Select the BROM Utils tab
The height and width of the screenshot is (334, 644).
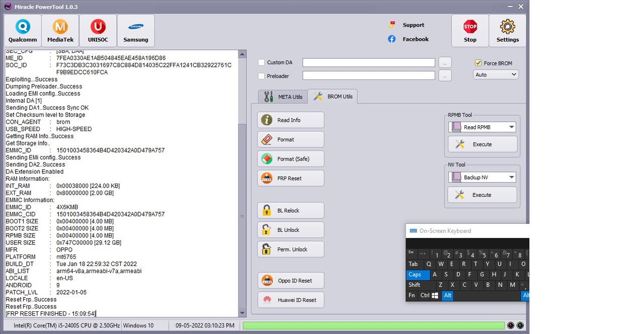(x=333, y=96)
